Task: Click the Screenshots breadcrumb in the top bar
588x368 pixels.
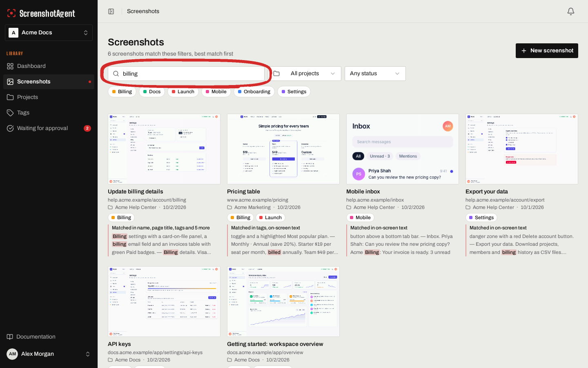Action: click(143, 11)
